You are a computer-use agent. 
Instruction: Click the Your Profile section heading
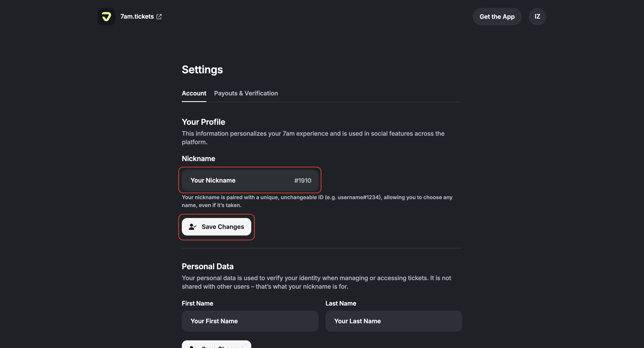[203, 122]
